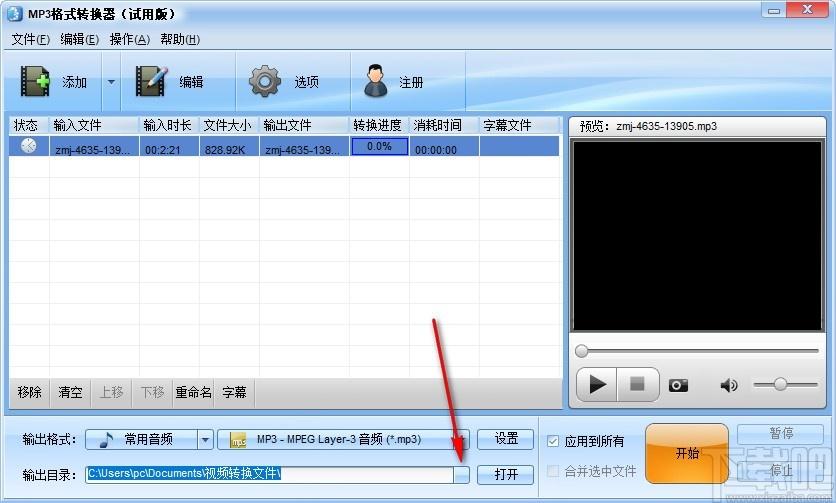Screen dimensions: 836x503
Task: Click the black preview video area
Action: click(697, 236)
